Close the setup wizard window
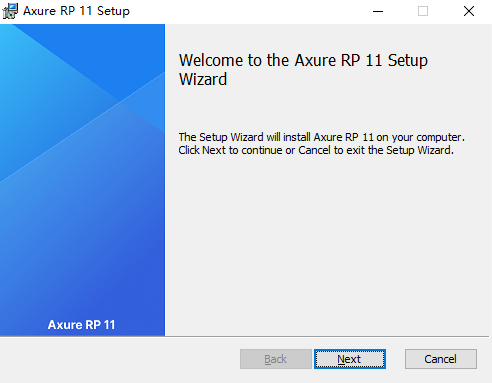Screen dimensions: 492x383 pyautogui.click(x=469, y=11)
